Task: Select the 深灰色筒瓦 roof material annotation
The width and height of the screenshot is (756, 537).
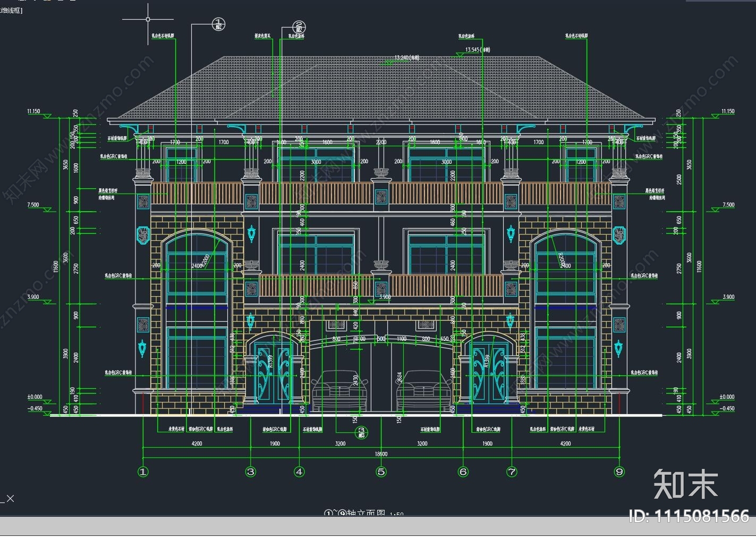Action: click(x=262, y=36)
